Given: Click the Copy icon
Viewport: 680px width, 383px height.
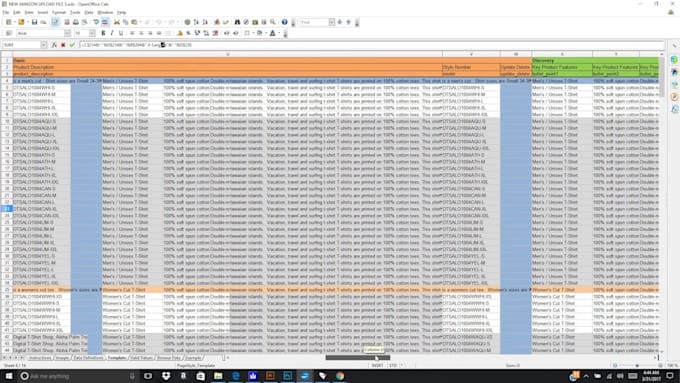Looking at the screenshot, I should (x=125, y=22).
